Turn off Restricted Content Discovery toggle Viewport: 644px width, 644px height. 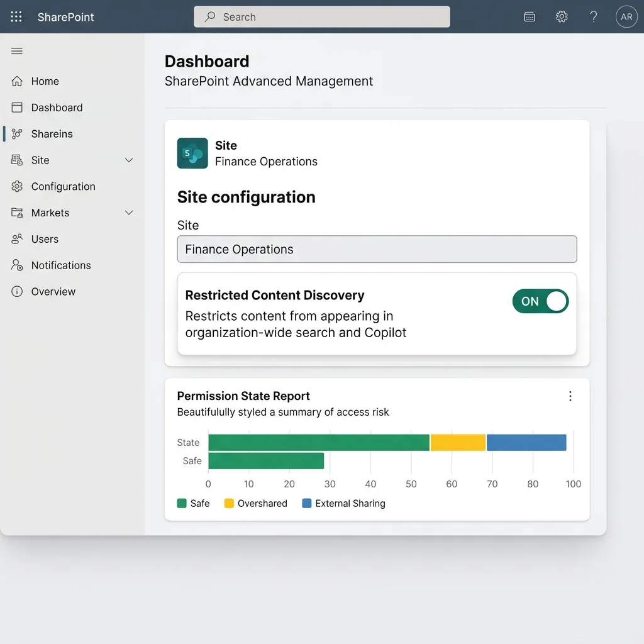540,301
